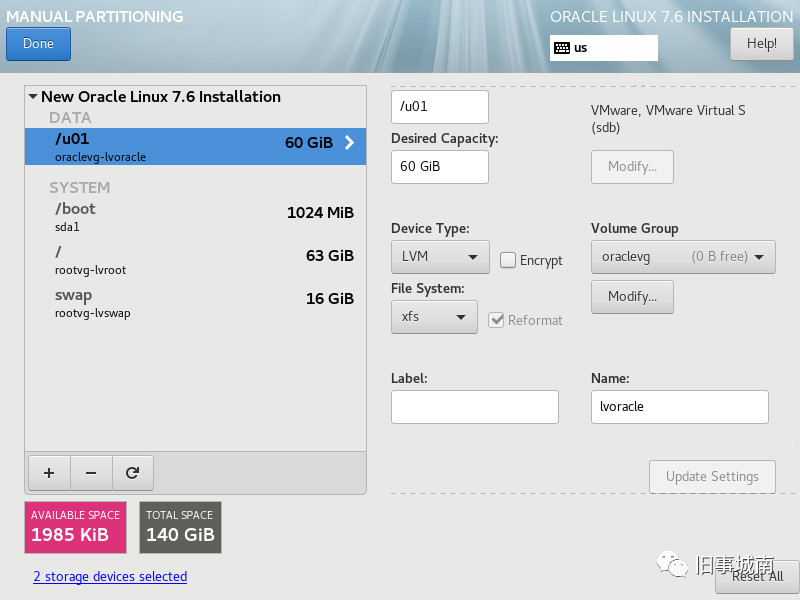Click the Name field containing lvoracle
The height and width of the screenshot is (600, 800).
pyautogui.click(x=680, y=407)
